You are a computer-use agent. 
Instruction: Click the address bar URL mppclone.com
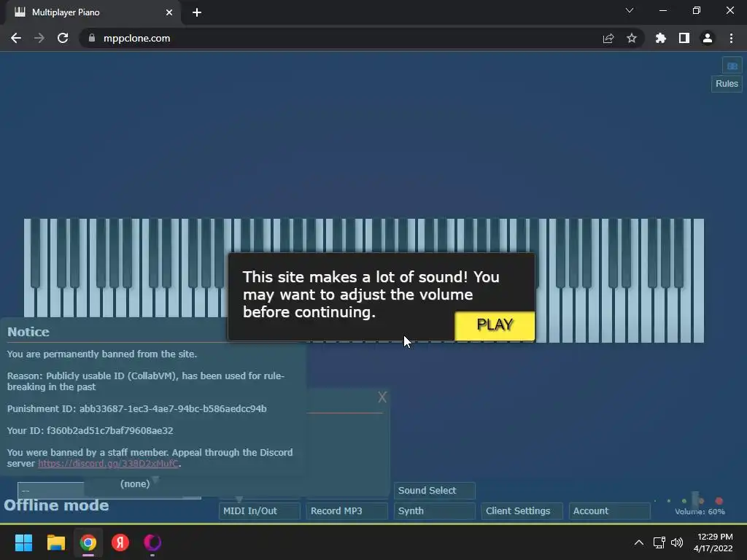(136, 38)
